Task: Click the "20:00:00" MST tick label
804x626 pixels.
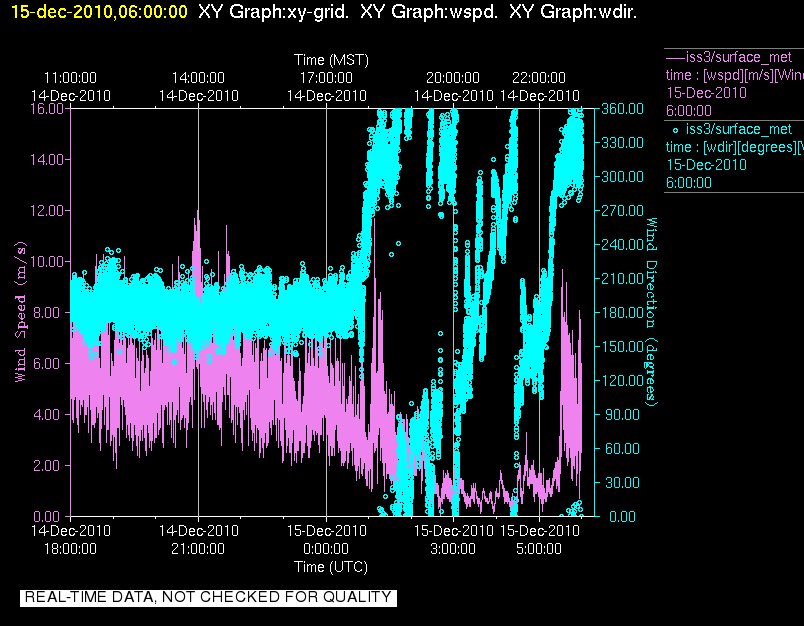Action: pos(453,78)
